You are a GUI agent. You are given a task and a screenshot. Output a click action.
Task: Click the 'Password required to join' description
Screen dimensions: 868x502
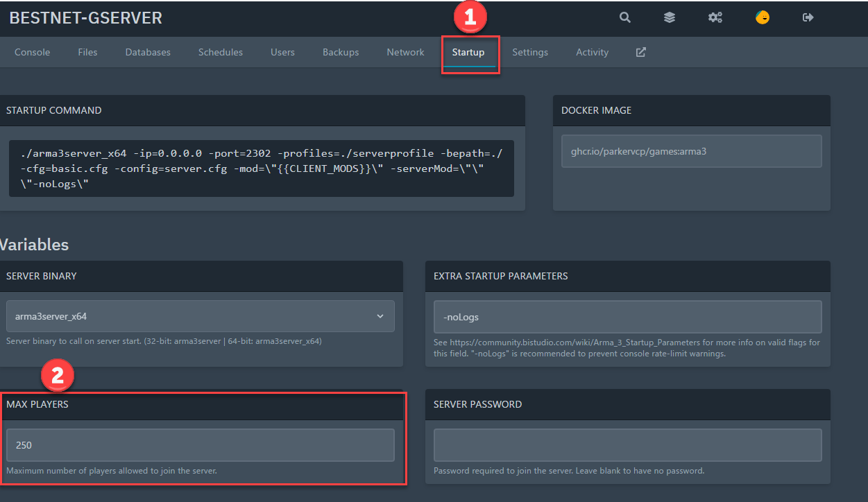click(x=569, y=471)
